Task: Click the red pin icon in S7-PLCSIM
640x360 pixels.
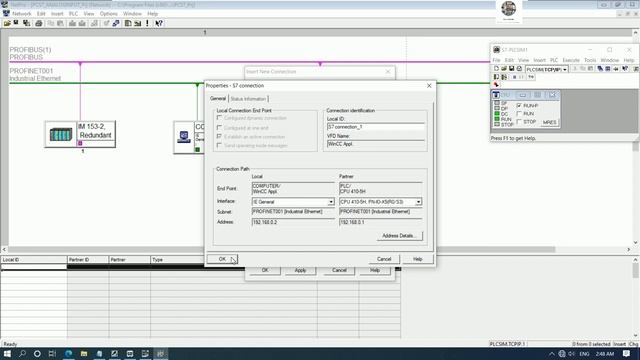Action: (496, 84)
